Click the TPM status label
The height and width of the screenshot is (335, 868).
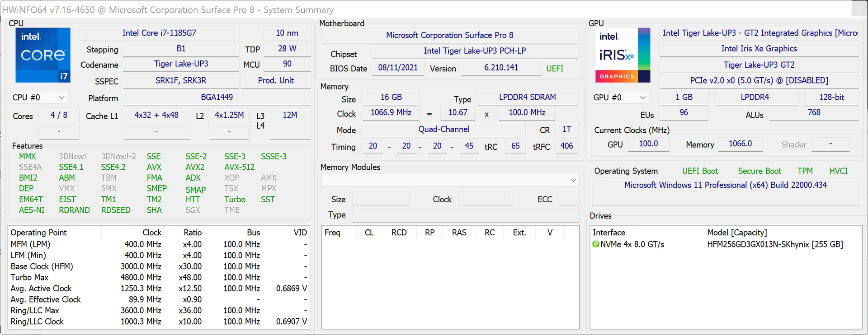tap(805, 171)
